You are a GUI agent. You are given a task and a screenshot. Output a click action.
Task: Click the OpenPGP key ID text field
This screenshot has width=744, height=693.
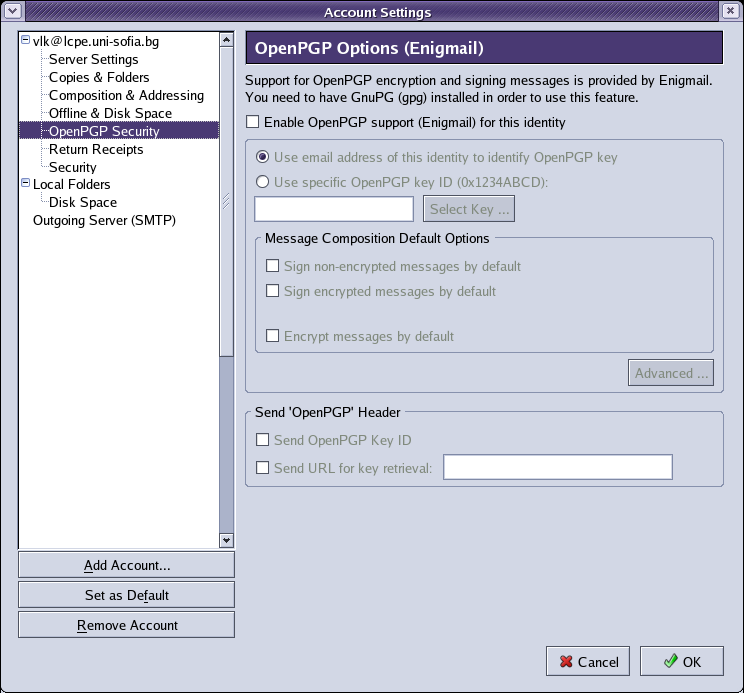[x=334, y=209]
